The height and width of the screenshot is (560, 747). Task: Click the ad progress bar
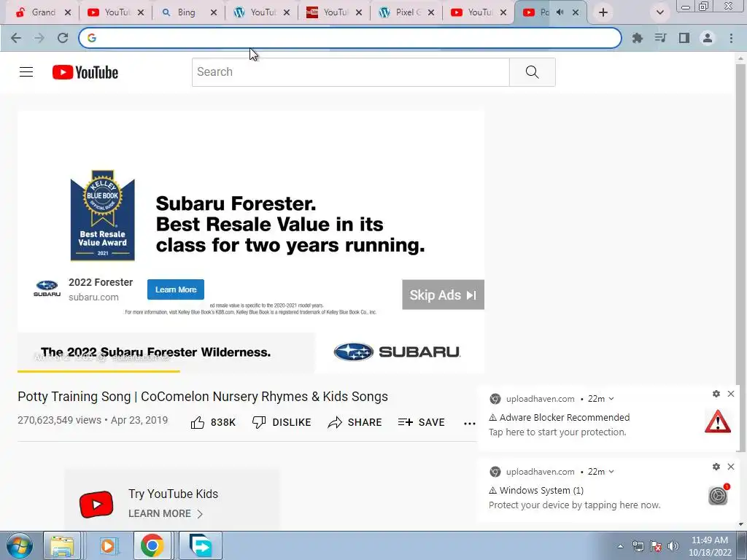coord(251,371)
